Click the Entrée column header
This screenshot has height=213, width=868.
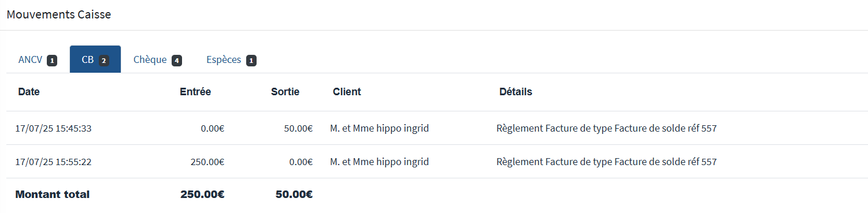(x=195, y=92)
